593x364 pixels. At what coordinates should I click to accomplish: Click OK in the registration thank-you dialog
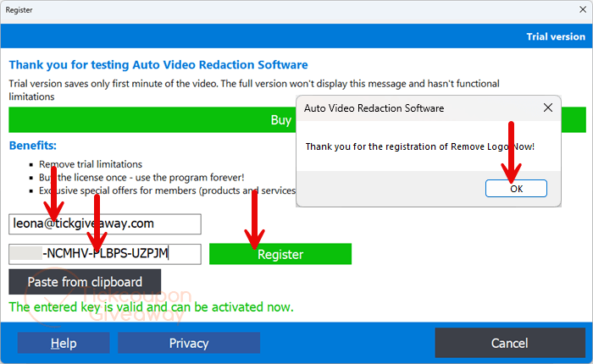pos(516,188)
